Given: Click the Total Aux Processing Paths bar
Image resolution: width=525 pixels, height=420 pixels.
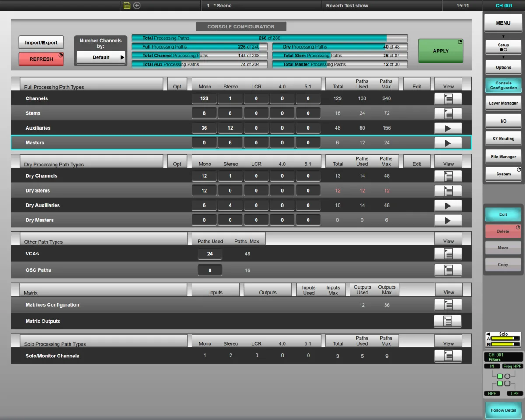Looking at the screenshot, I should pyautogui.click(x=199, y=64).
